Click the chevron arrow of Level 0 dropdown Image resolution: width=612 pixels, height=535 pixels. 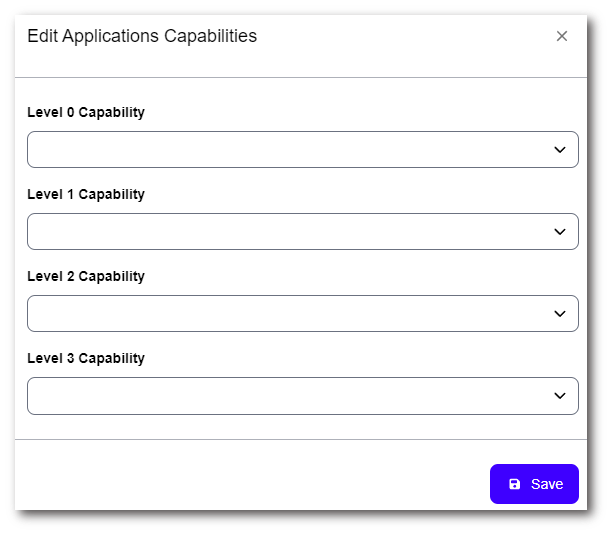[560, 150]
